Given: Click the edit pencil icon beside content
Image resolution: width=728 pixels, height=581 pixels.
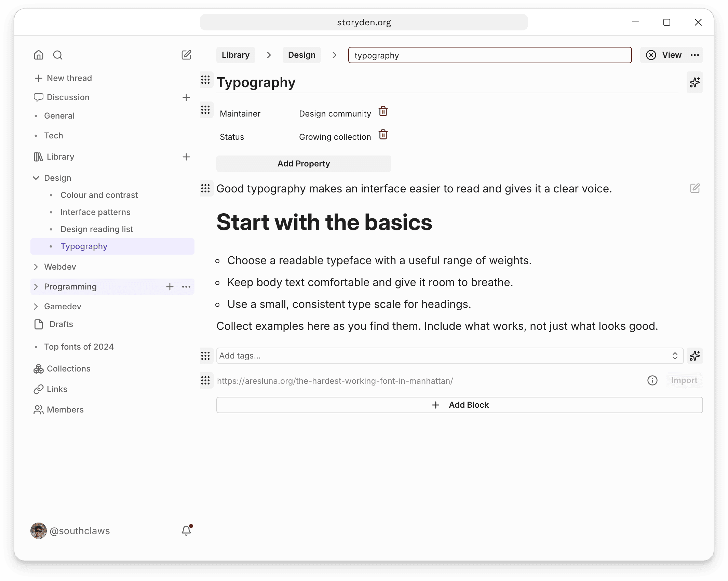Looking at the screenshot, I should (695, 188).
